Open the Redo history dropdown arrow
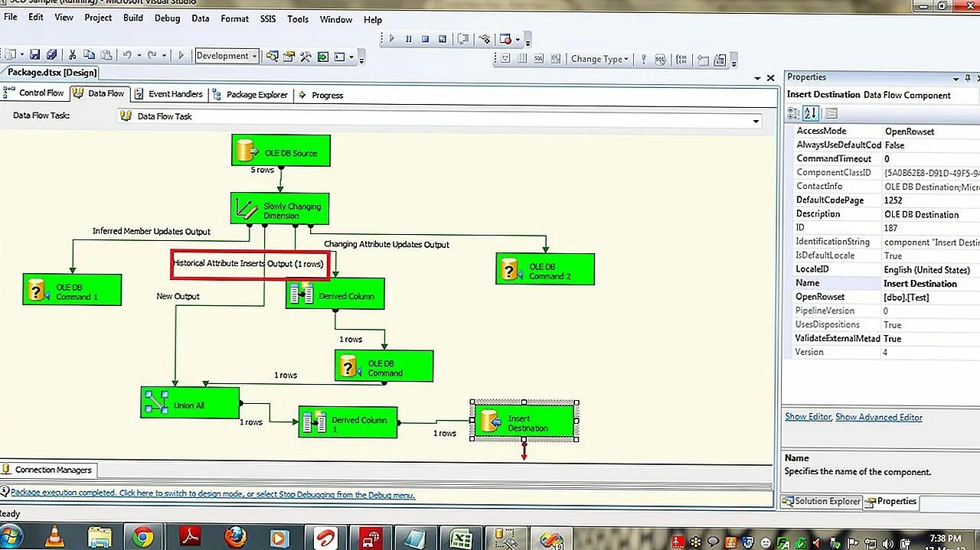Image resolution: width=980 pixels, height=550 pixels. tap(163, 56)
